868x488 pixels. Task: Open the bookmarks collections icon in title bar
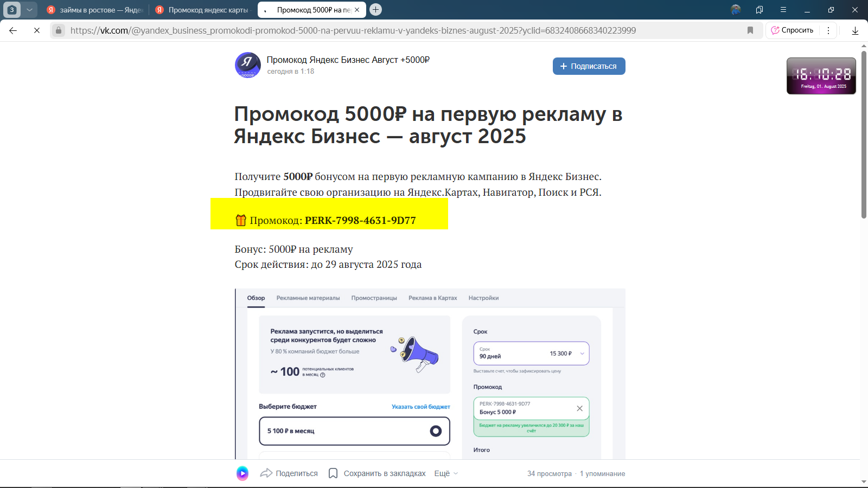[x=759, y=10]
